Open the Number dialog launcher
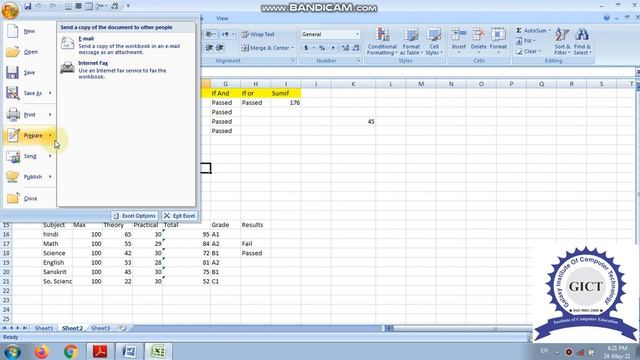This screenshot has height=360, width=640. [x=359, y=61]
